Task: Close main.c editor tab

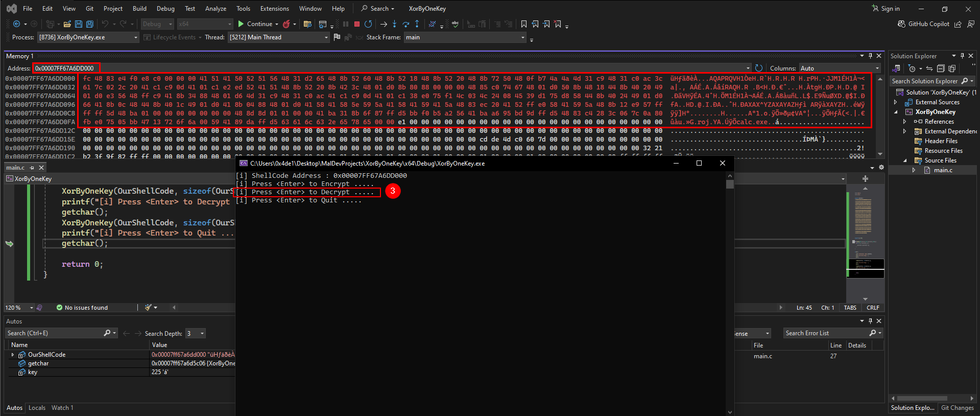Action: [x=42, y=168]
